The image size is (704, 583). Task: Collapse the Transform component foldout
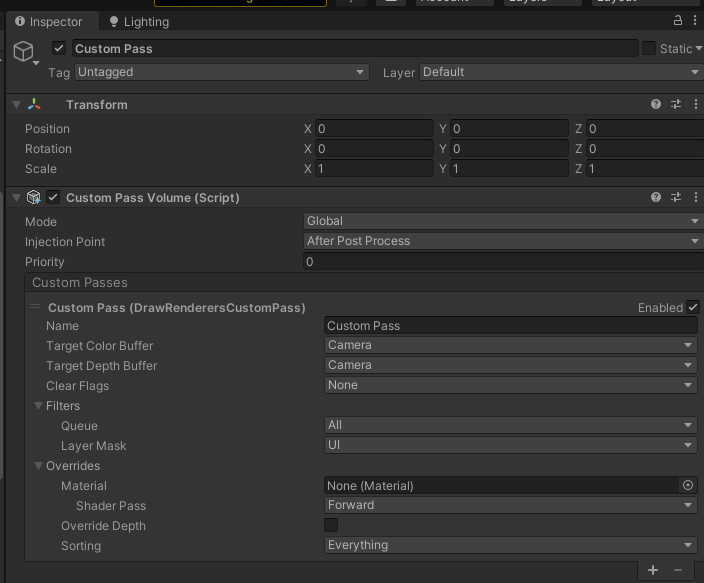[x=17, y=105]
